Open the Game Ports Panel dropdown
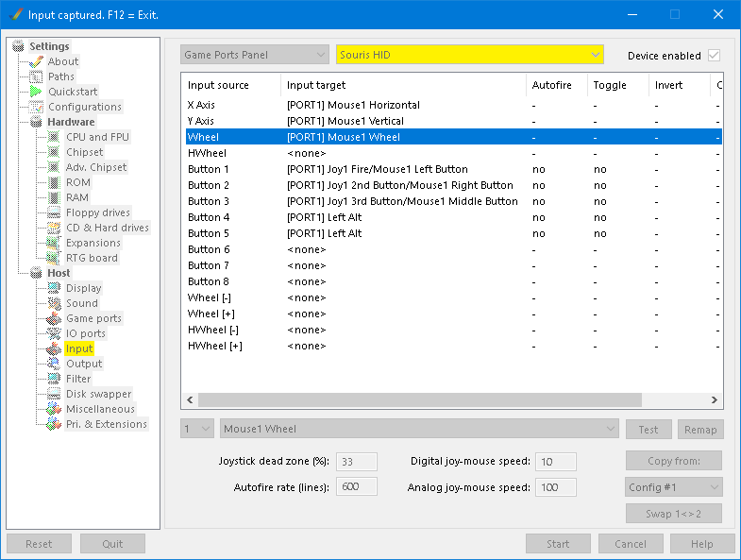Viewport: 741px width, 560px height. (254, 55)
